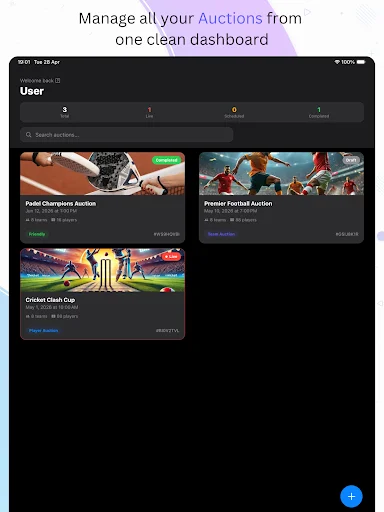Click the teams icon on Premier Football card
The height and width of the screenshot is (512, 384).
click(x=206, y=220)
